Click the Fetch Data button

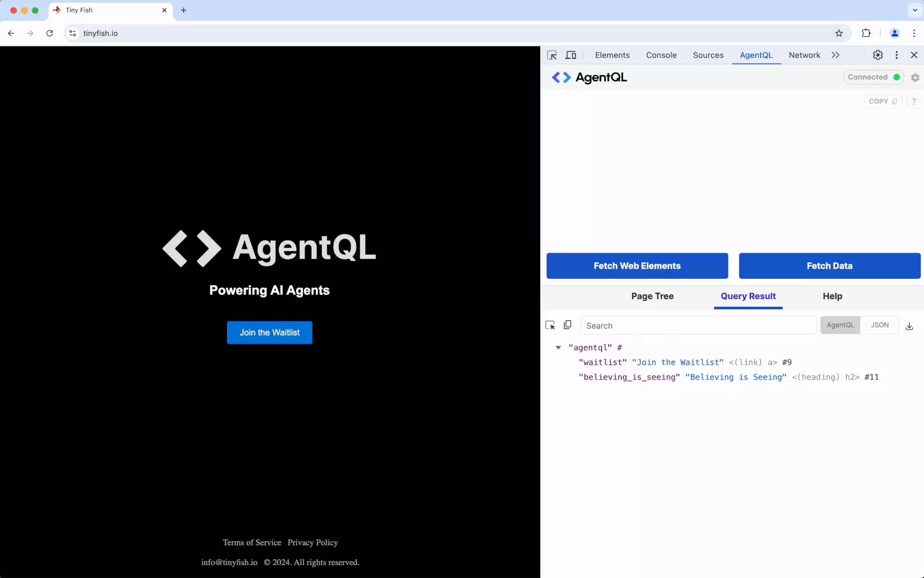tap(829, 266)
